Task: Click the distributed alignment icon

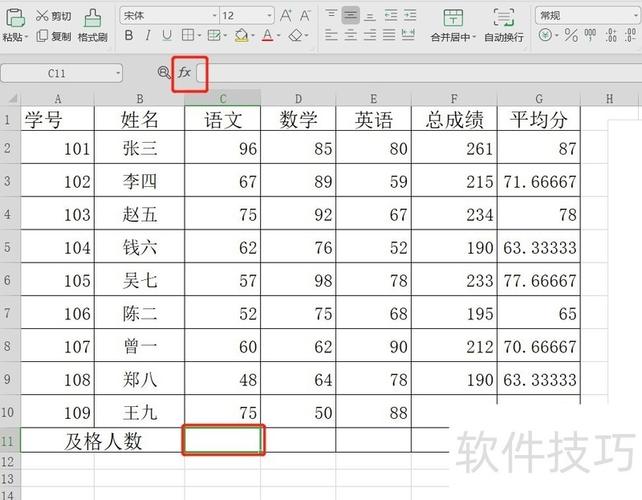Action: tap(408, 35)
